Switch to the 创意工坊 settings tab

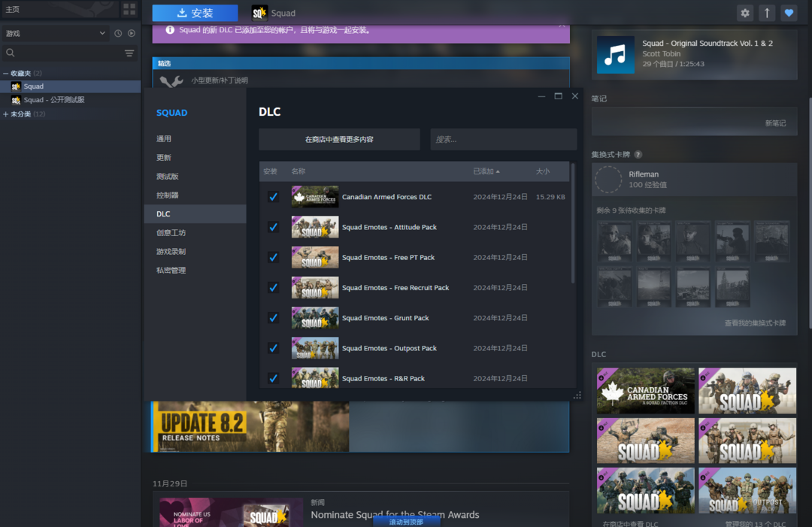pyautogui.click(x=171, y=233)
